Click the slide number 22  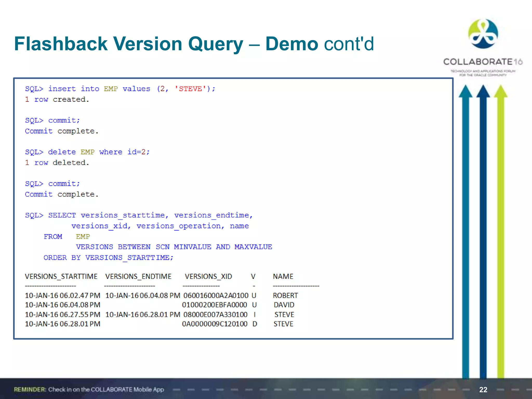(x=483, y=390)
